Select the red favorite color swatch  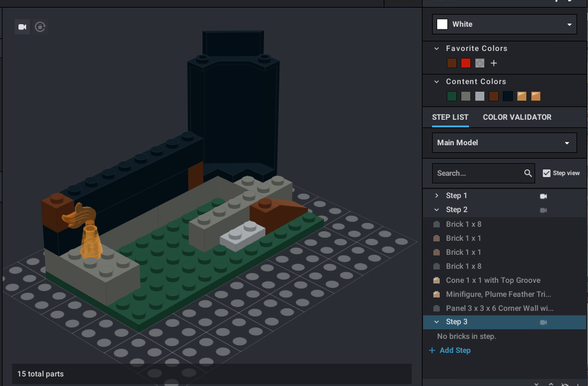(466, 63)
